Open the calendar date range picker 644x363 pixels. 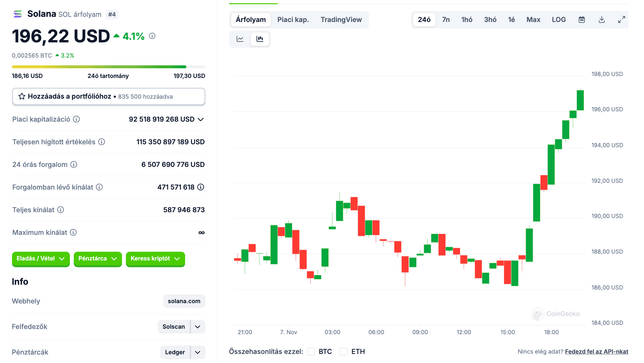[582, 20]
